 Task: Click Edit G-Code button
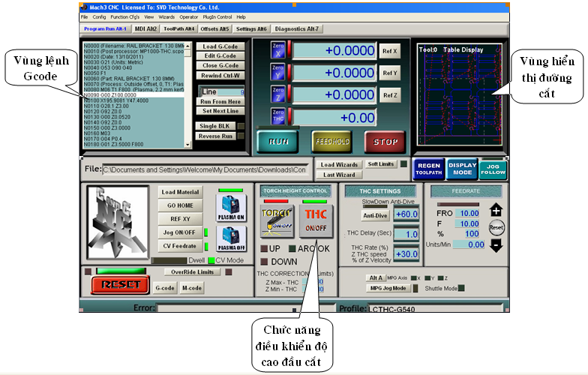(220, 55)
